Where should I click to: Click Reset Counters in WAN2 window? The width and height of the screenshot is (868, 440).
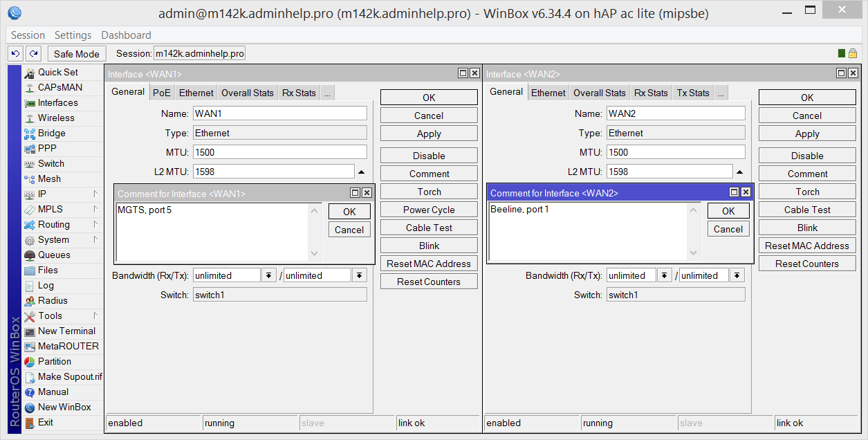pos(807,264)
